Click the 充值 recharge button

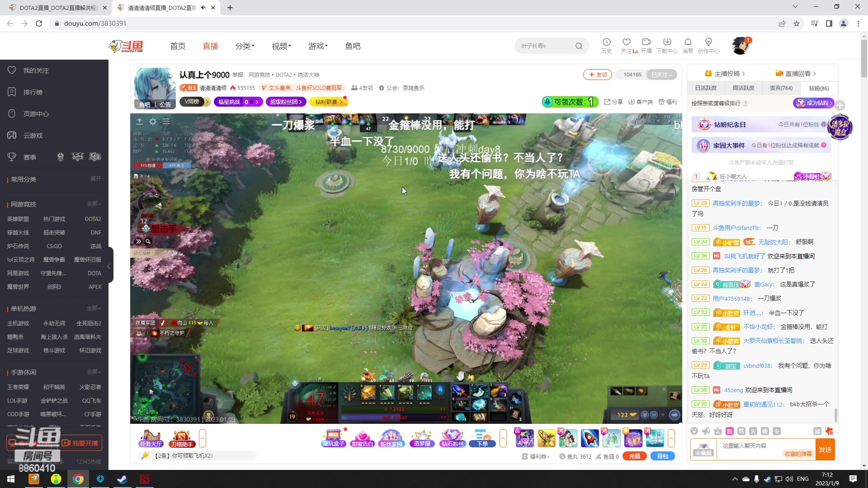click(x=634, y=456)
